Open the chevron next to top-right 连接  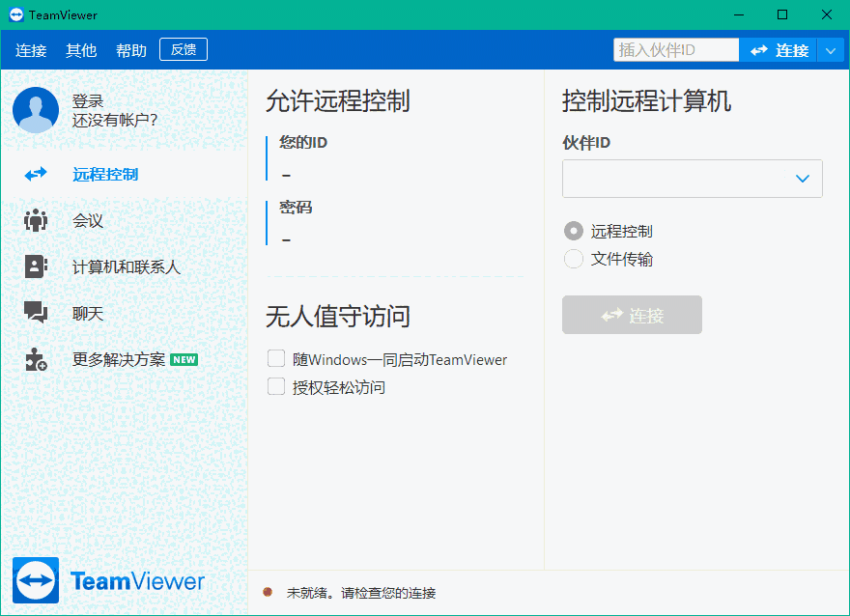click(x=832, y=49)
